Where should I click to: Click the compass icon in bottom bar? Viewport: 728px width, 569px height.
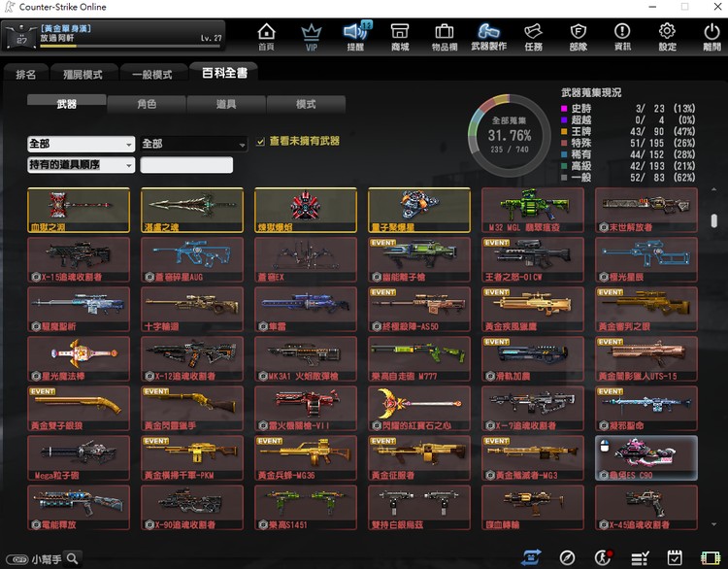tap(567, 557)
